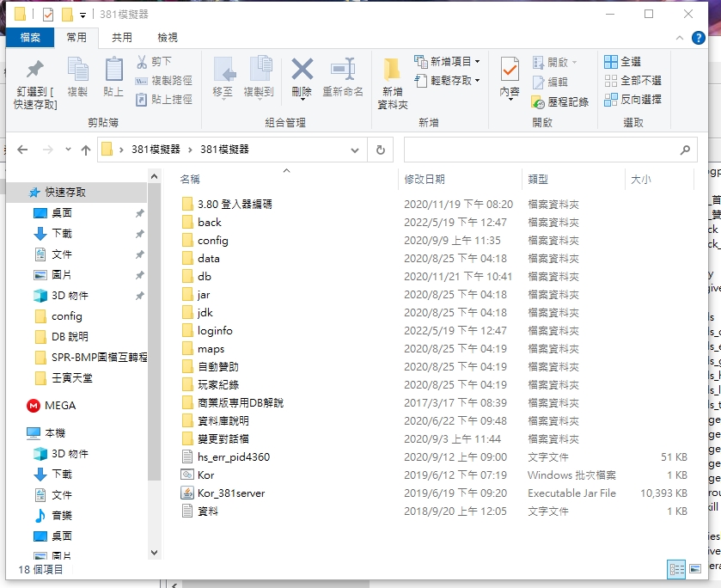This screenshot has width=721, height=588.
Task: Open the ribbon help question-mark icon
Action: coord(698,38)
